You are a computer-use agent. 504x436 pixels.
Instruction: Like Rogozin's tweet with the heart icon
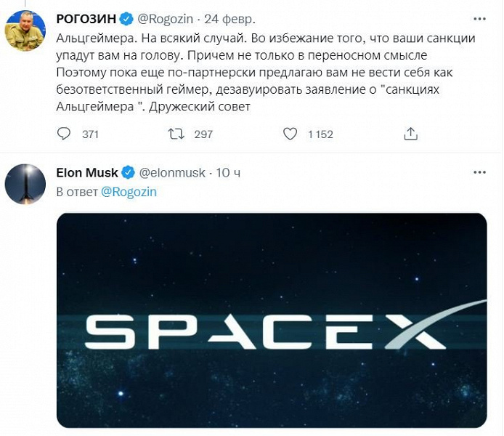pyautogui.click(x=290, y=134)
